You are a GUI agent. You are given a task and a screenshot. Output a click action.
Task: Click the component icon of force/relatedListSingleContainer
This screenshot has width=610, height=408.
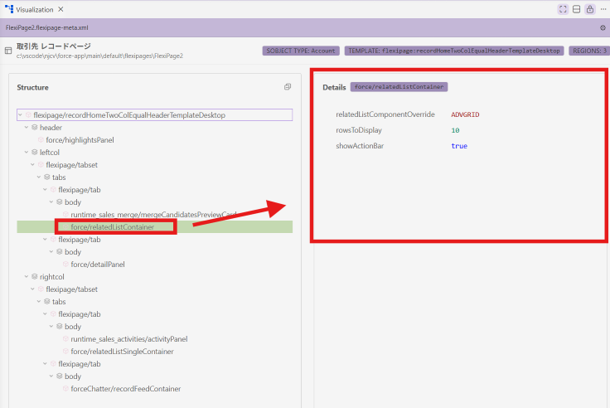(66, 352)
